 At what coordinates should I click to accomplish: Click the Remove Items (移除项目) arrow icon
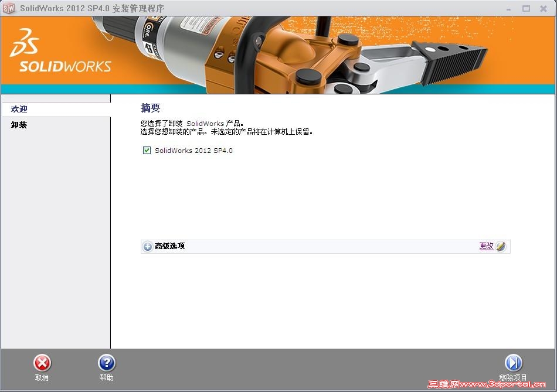click(x=513, y=363)
